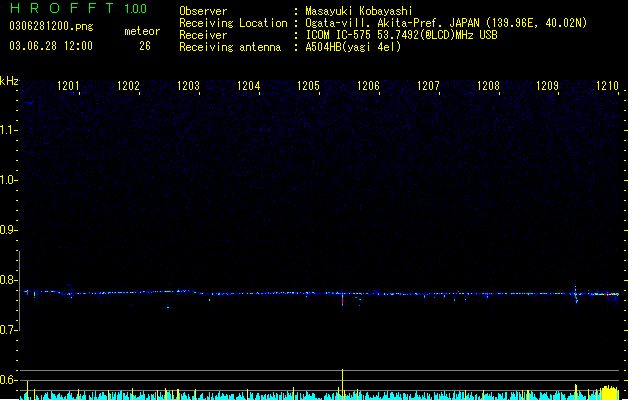629x400 pixels.
Task: Click the 1.0 frequency axis label
Action: (x=8, y=180)
